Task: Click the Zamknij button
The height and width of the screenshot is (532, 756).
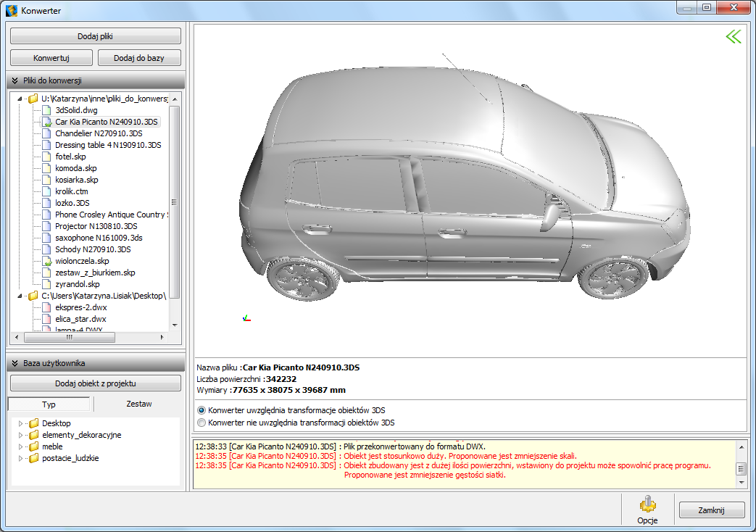Action: pyautogui.click(x=712, y=510)
